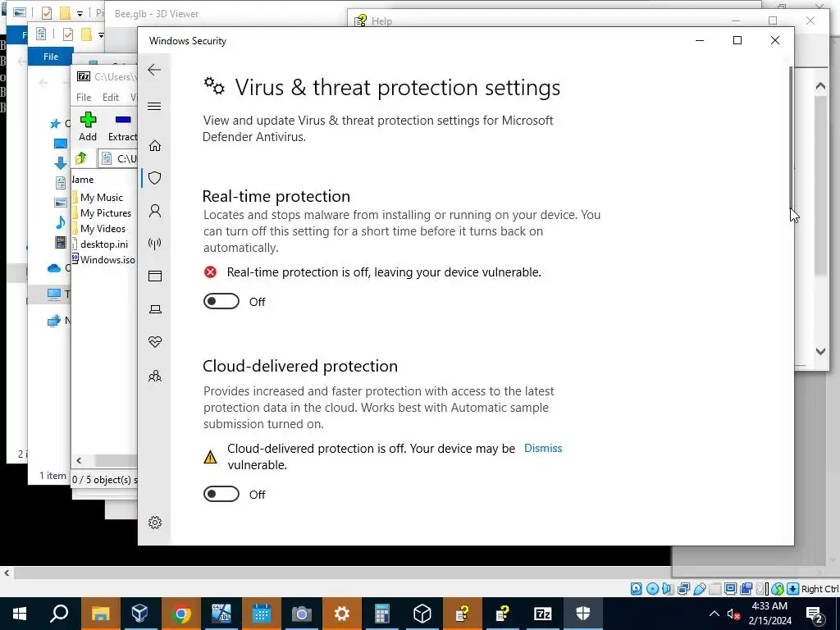Screen dimensions: 840x630
Task: Open Account protection person icon
Action: tap(155, 211)
